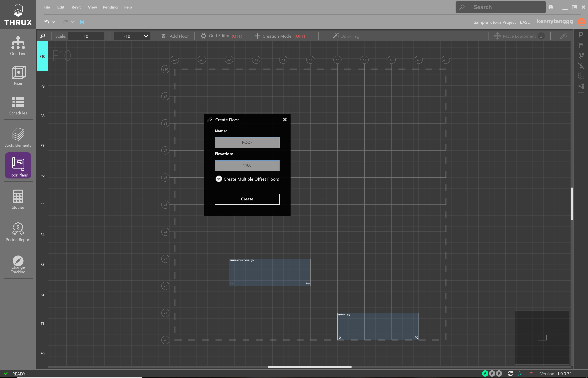Save project with the floppy disk icon

click(82, 22)
